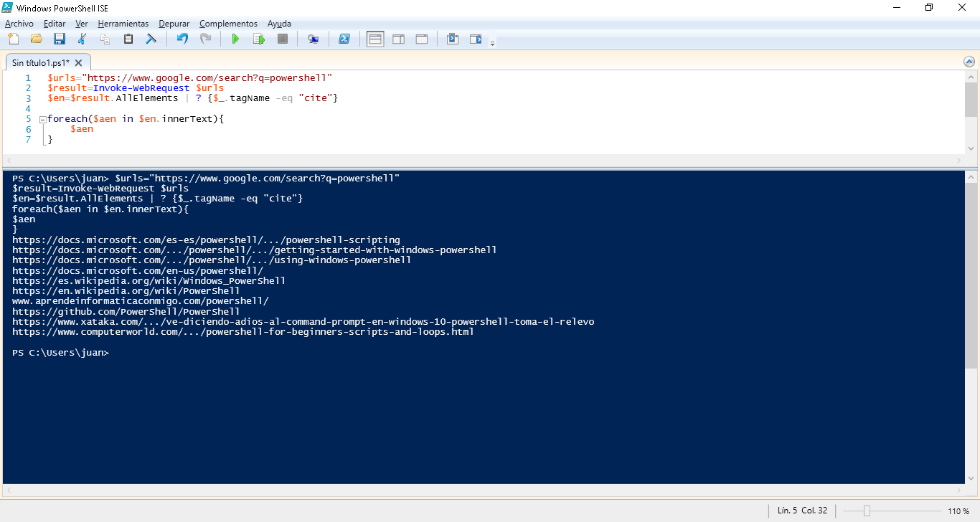This screenshot has height=522, width=980.
Task: Click the es.wikipedia.org Windows_PowerShell output line
Action: pos(149,281)
